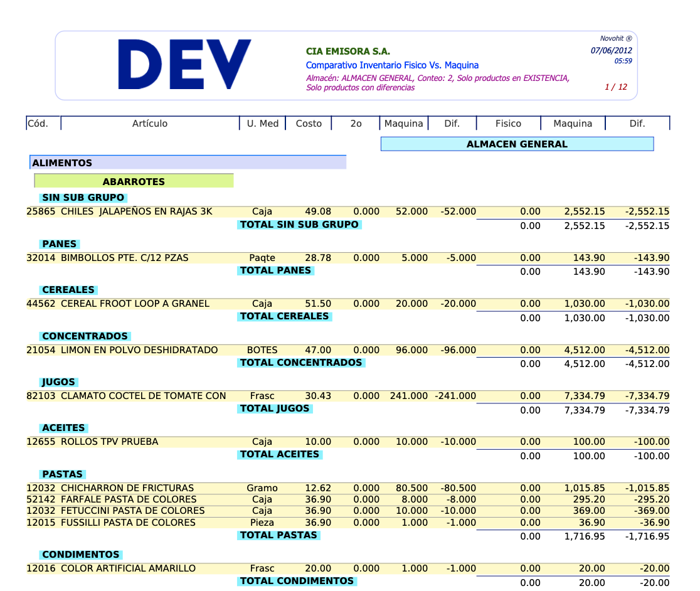Click the DEV logo
This screenshot has height=591, width=700.
(184, 63)
